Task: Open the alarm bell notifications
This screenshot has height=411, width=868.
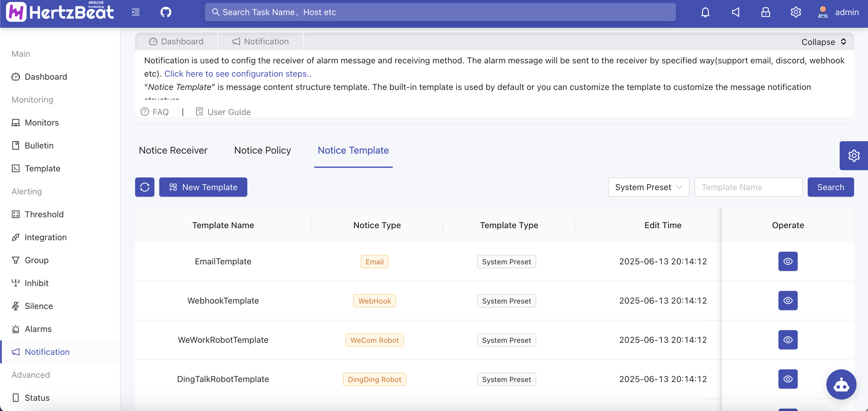Action: (x=705, y=12)
